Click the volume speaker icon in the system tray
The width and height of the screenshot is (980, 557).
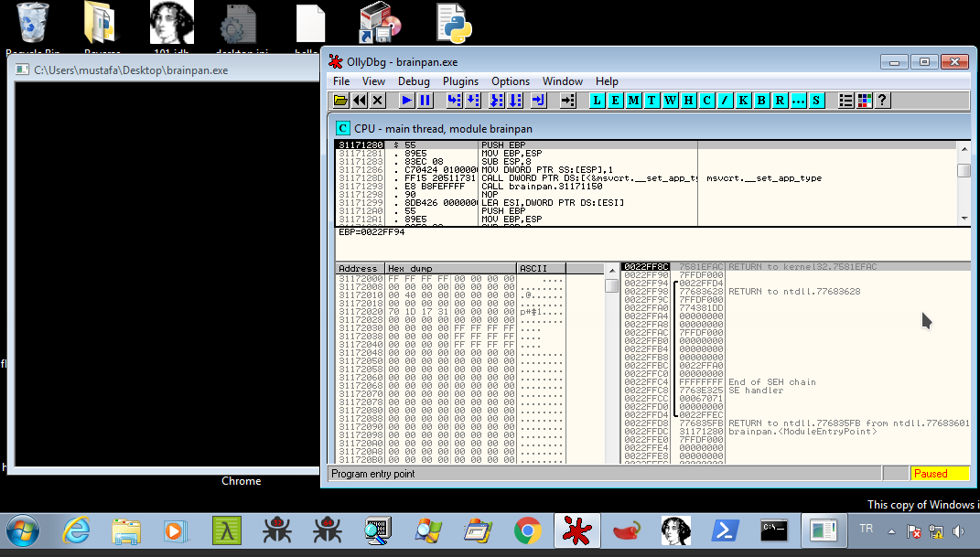click(x=958, y=531)
